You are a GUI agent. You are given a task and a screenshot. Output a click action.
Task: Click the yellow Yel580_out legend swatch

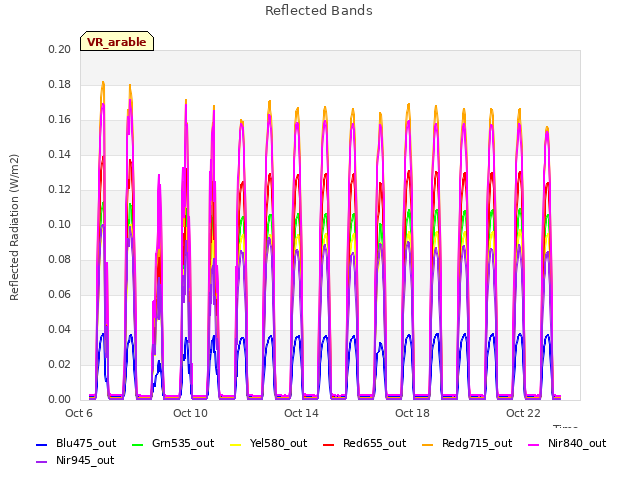coord(236,444)
